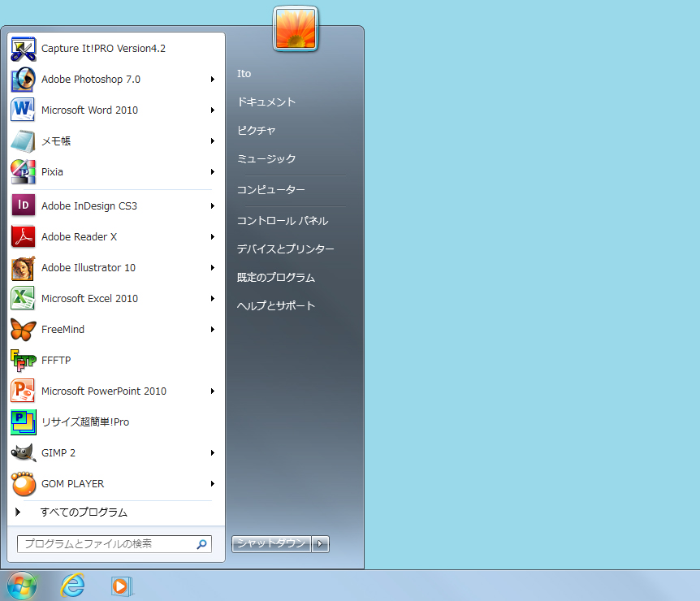Image resolution: width=700 pixels, height=601 pixels.
Task: Open the FFFTP program icon
Action: [x=24, y=361]
